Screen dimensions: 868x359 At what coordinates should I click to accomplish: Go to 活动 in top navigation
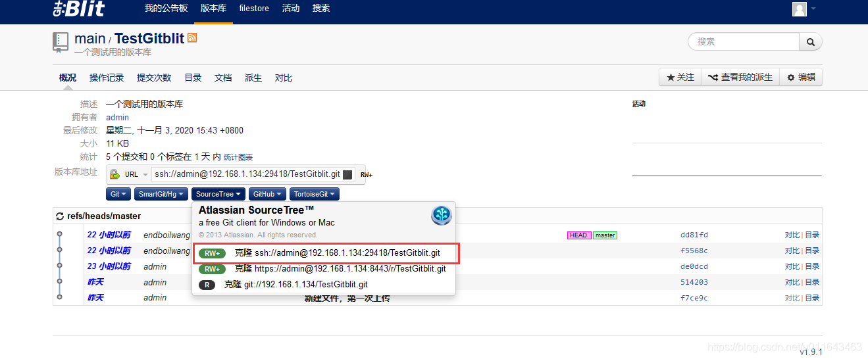tap(290, 9)
